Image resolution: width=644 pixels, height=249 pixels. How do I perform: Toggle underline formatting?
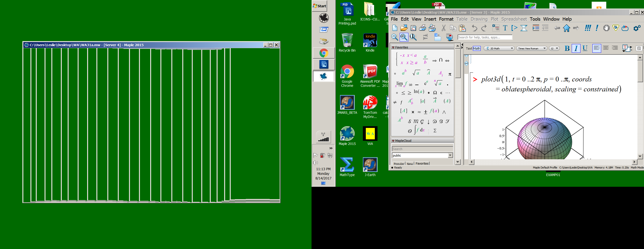585,48
